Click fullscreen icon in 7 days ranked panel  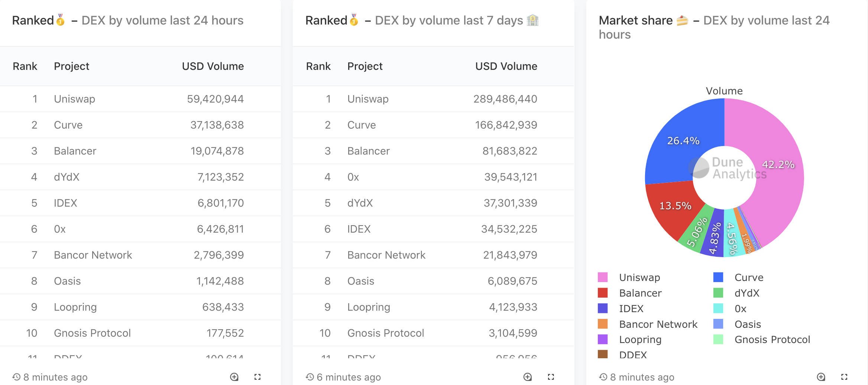[551, 377]
